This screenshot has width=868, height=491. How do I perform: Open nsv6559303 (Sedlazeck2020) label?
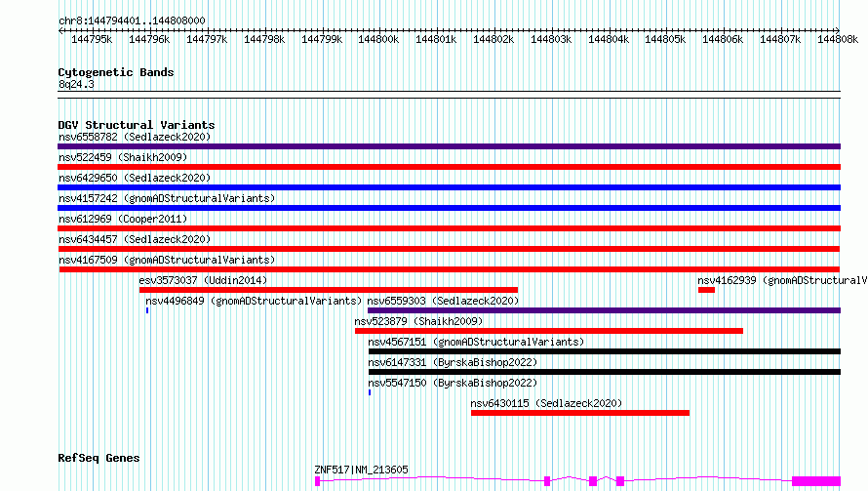coord(443,301)
